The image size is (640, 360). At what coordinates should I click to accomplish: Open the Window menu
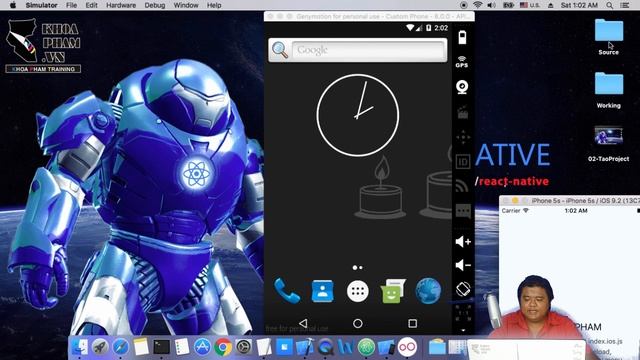pos(186,5)
